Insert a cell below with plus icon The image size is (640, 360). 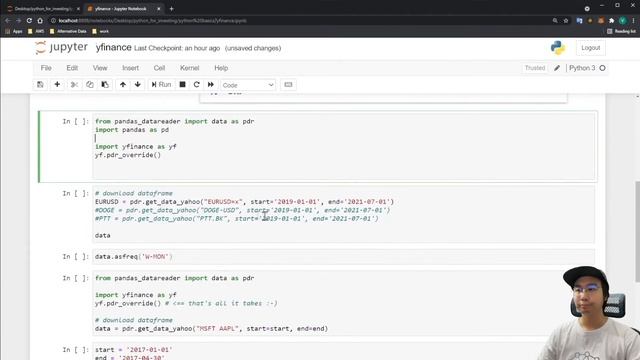[57, 84]
